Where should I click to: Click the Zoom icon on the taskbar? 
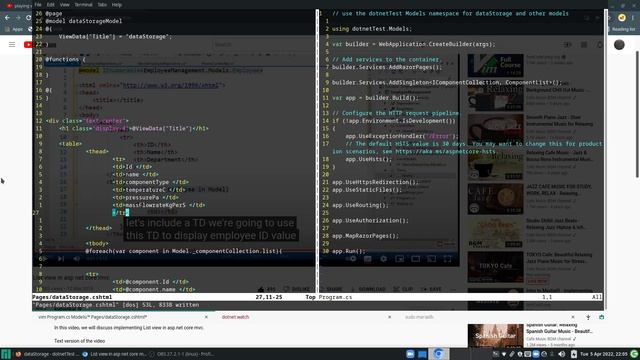tap(410, 354)
